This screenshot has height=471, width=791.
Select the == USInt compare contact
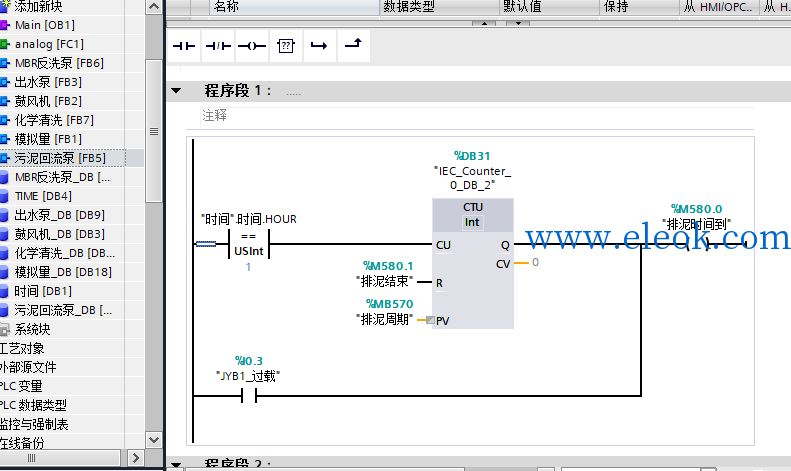pos(249,244)
